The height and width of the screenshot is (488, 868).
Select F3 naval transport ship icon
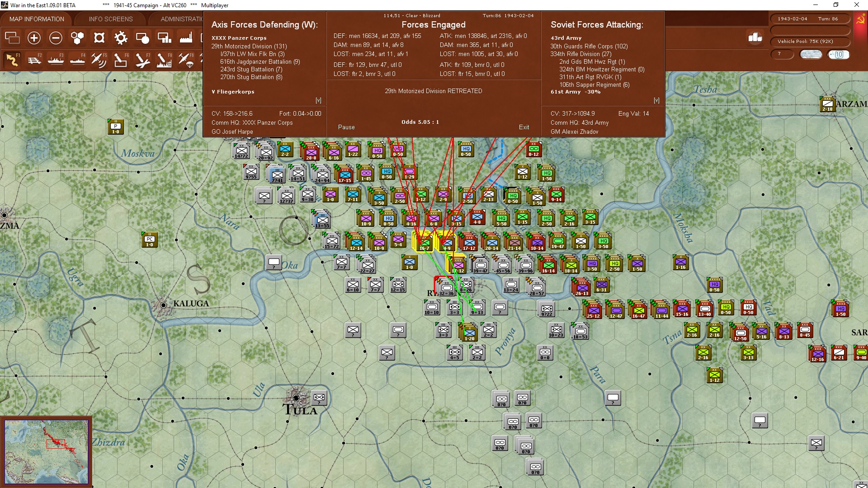coord(56,60)
